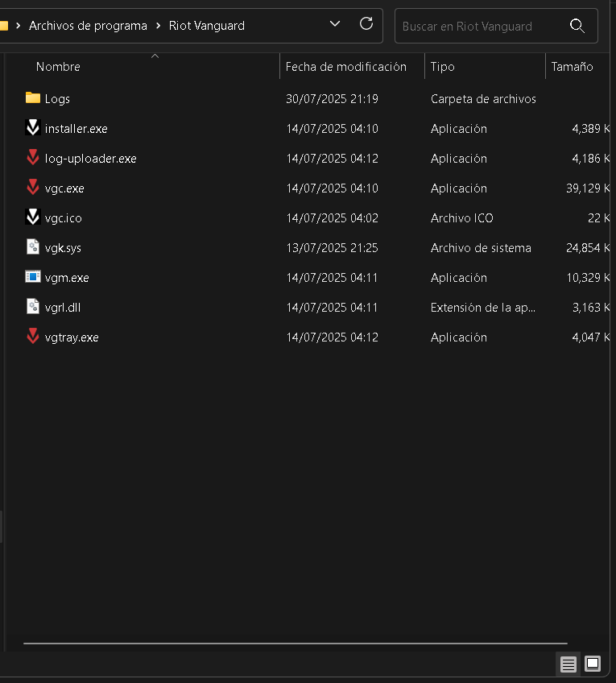Click date 13/07/2025 21:25 of vgk.sys
This screenshot has width=616, height=683.
point(332,248)
